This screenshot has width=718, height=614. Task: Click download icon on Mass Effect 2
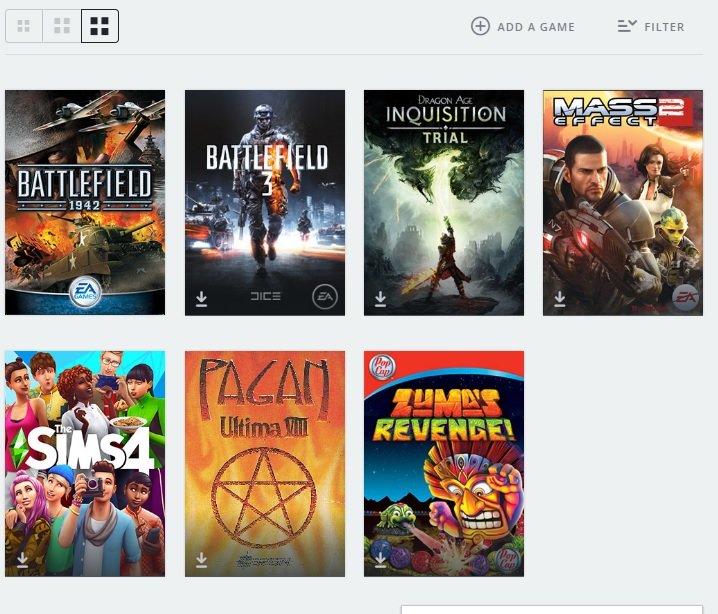point(560,299)
